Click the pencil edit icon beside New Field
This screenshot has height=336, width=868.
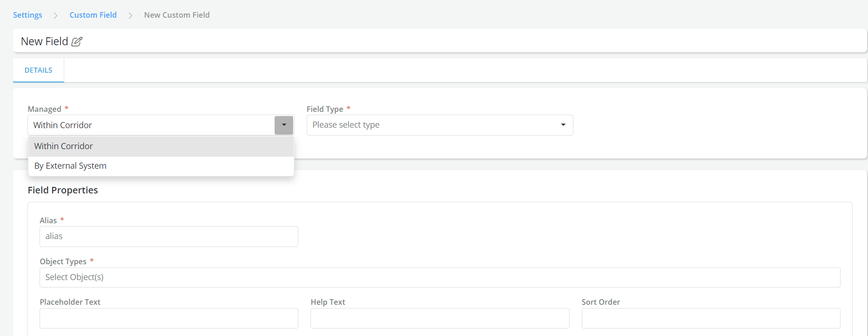point(77,41)
